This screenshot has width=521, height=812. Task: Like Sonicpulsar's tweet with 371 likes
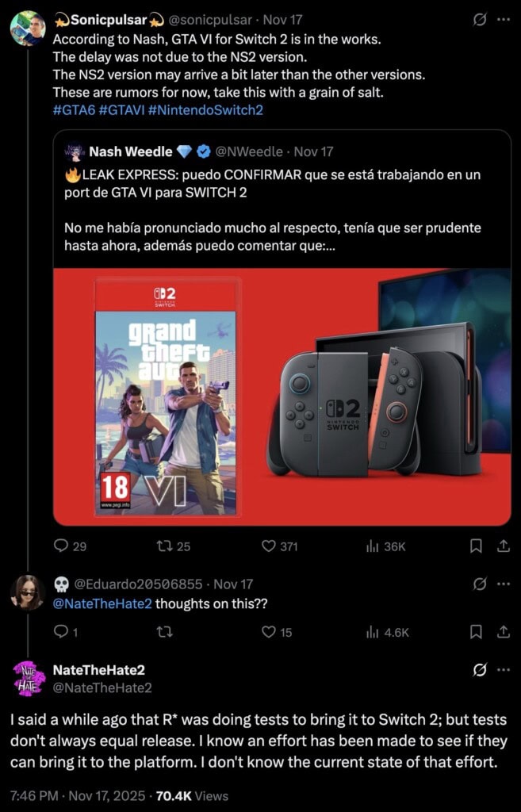[x=268, y=546]
